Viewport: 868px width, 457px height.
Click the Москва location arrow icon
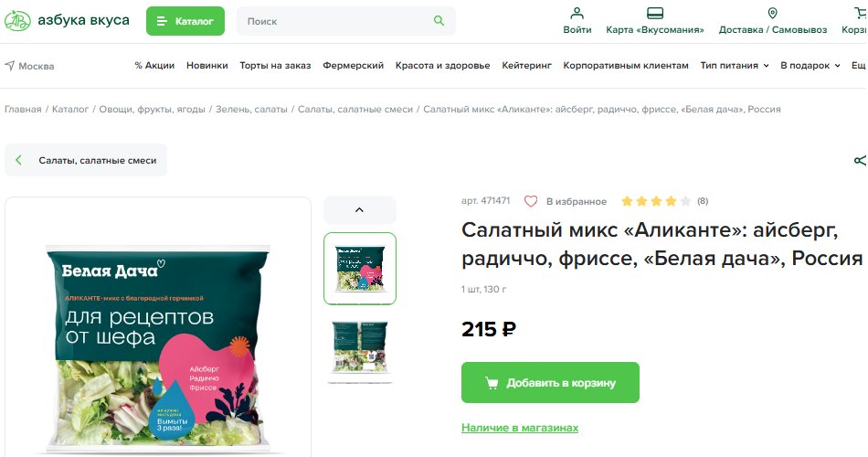pos(10,66)
